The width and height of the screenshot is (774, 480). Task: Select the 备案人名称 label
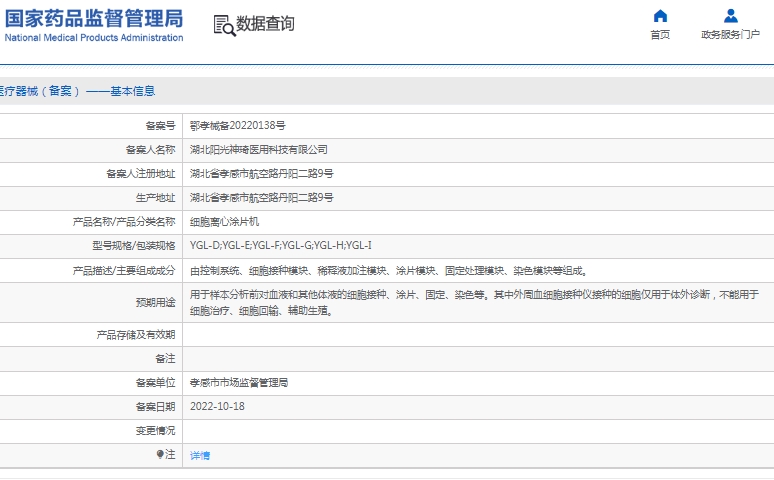(x=151, y=150)
